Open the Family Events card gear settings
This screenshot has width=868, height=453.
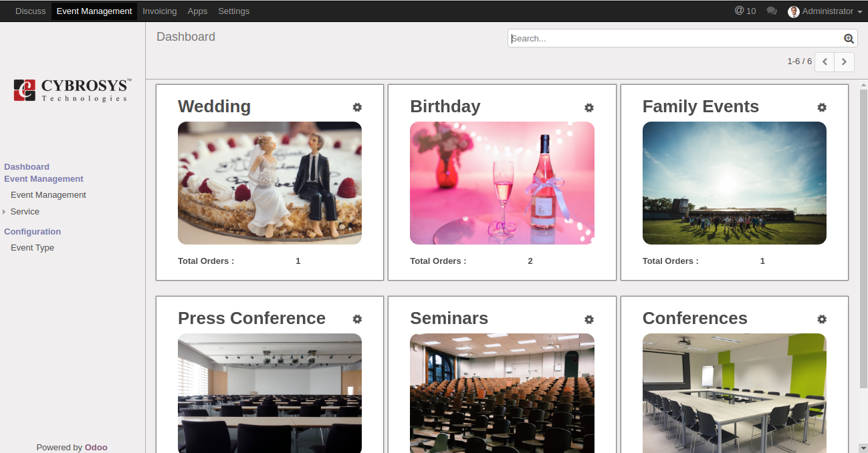tap(822, 108)
